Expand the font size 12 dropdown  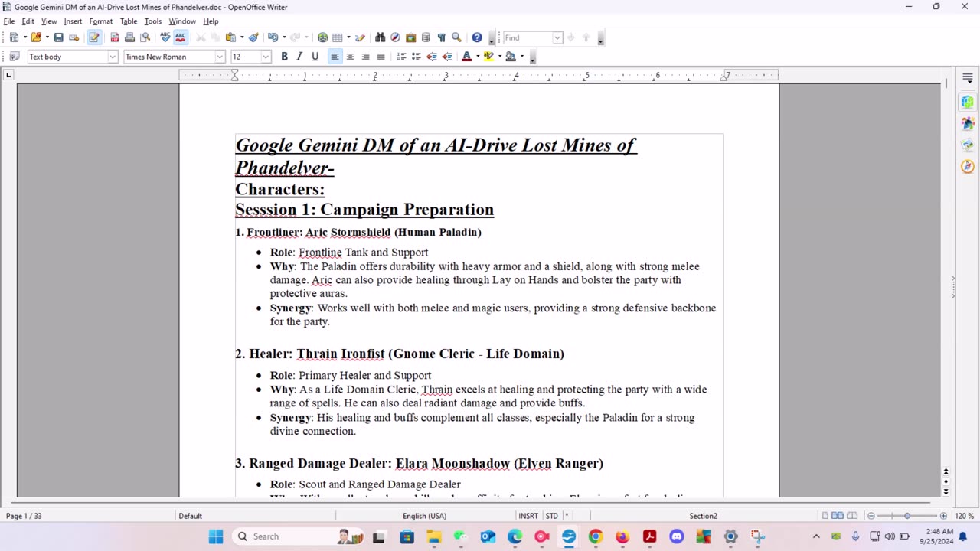tap(266, 57)
